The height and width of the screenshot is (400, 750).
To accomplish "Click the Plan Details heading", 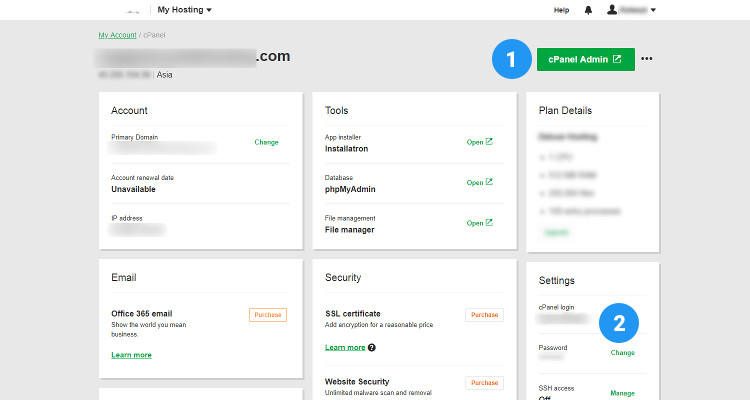I will tap(565, 111).
